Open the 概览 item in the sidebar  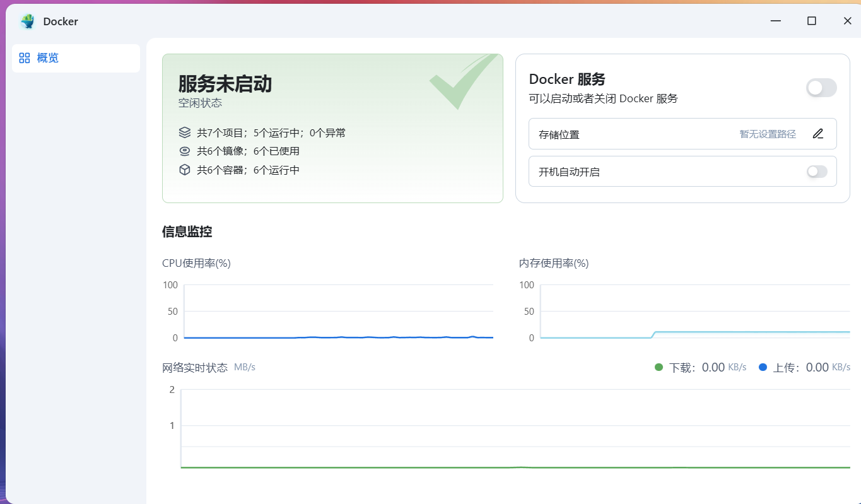[49, 57]
